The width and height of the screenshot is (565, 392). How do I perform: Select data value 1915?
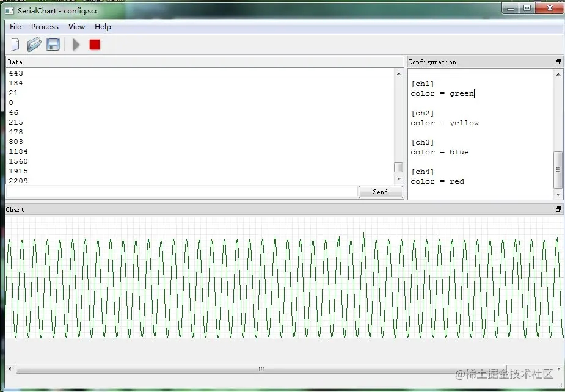click(18, 171)
